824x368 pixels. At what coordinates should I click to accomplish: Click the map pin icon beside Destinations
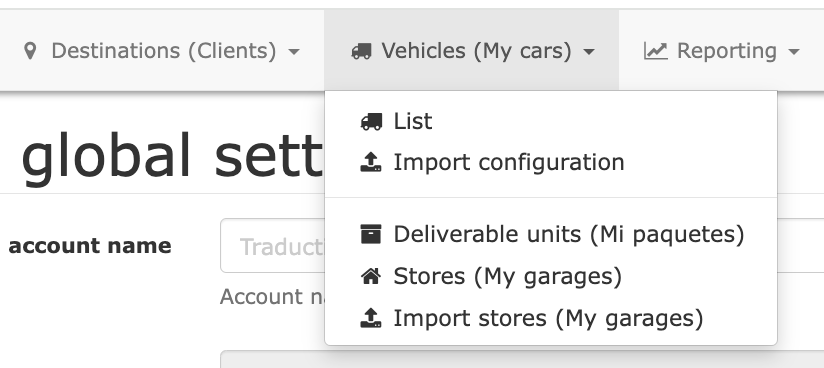(30, 51)
